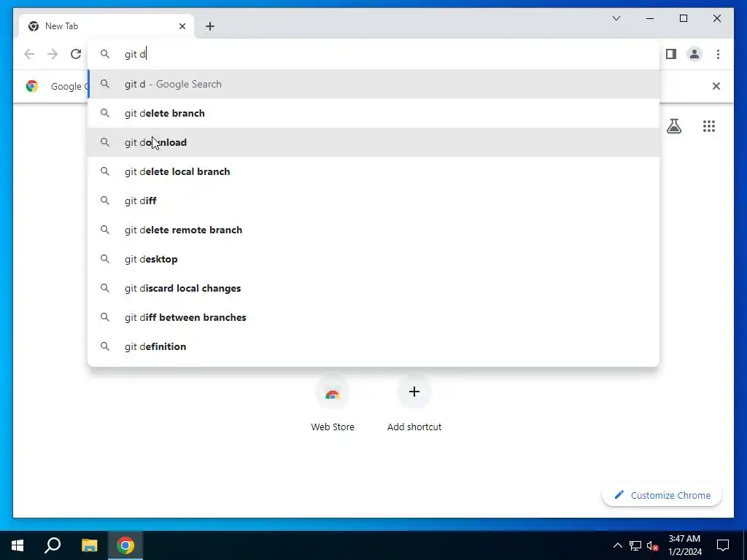Choose the "git desktop" suggestion
Viewport: 747px width, 560px height.
tap(373, 259)
